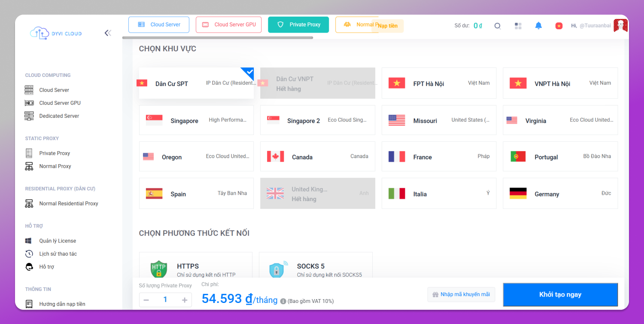The image size is (644, 324).
Task: Open Cloud Server tab
Action: point(159,24)
